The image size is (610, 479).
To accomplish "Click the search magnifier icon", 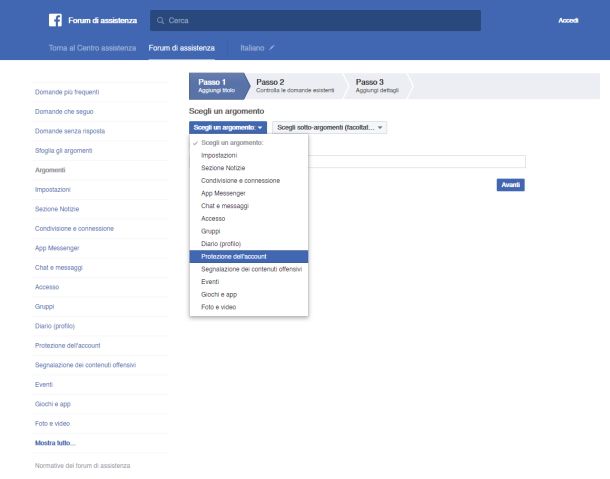I will (161, 21).
